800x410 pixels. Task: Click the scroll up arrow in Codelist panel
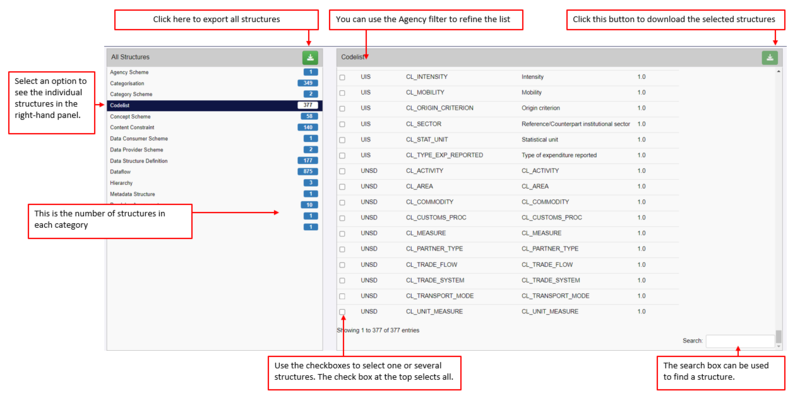click(x=779, y=72)
